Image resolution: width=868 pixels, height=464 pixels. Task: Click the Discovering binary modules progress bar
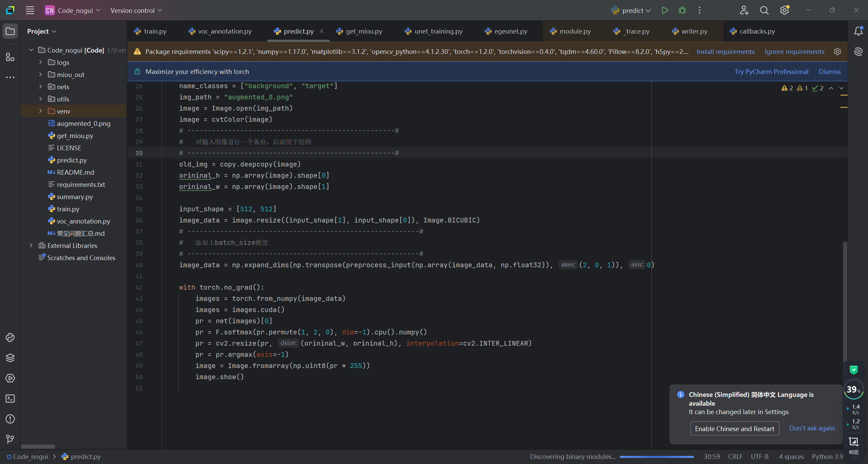656,457
